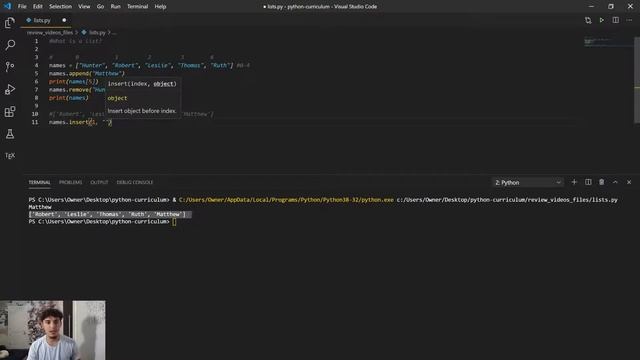Click review_videos_files breadcrumb
Image resolution: width=640 pixels, height=360 pixels.
click(x=50, y=32)
